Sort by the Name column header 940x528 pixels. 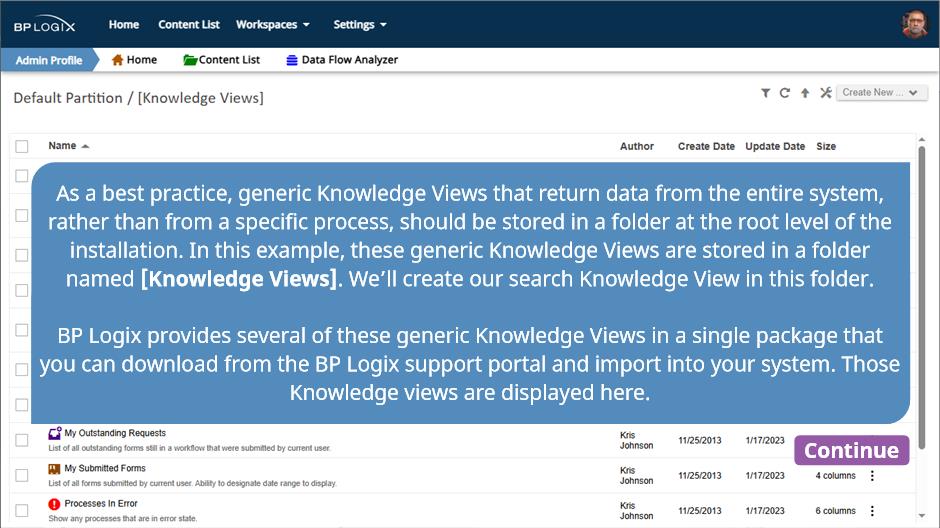coord(62,146)
